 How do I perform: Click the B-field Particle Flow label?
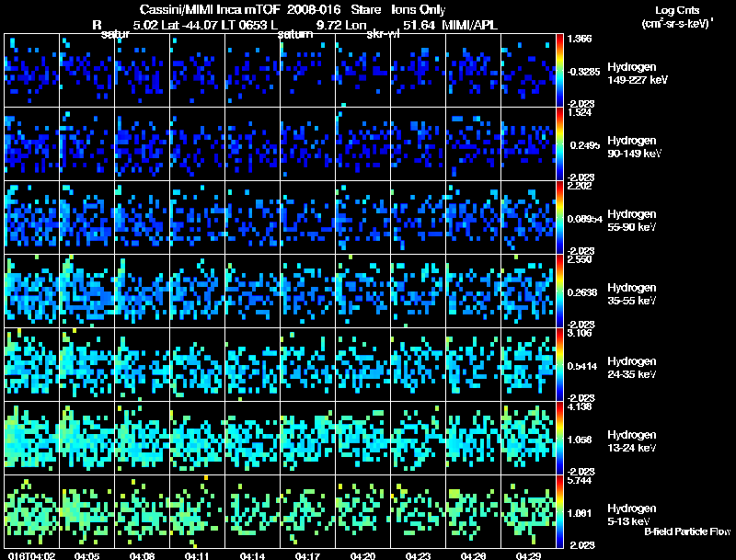pos(687,531)
